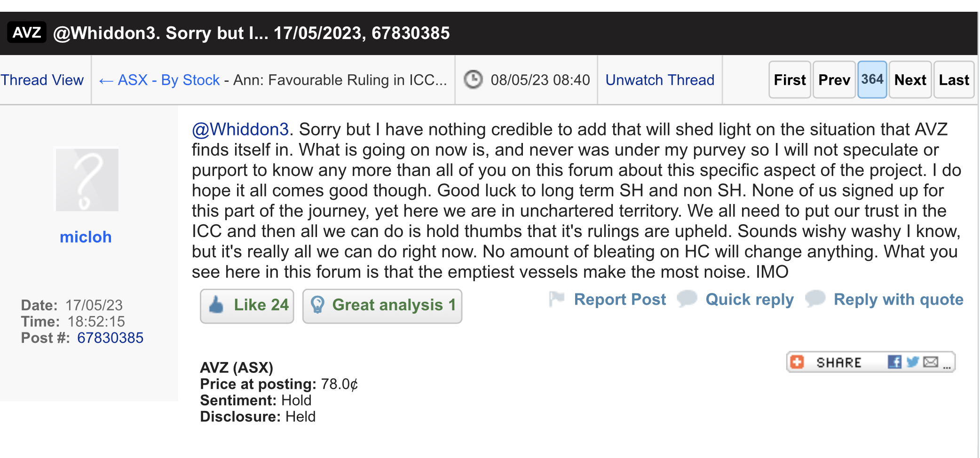Click the clock icon beside thread date

click(473, 79)
